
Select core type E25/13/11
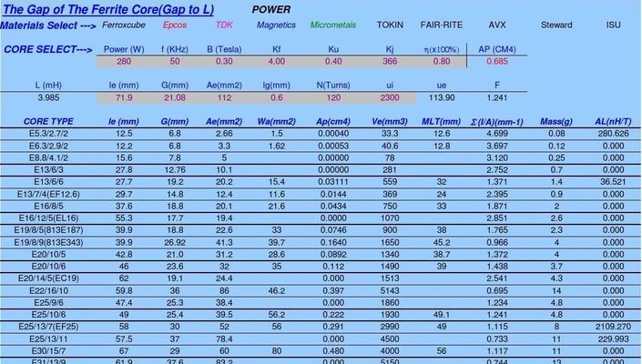point(48,339)
